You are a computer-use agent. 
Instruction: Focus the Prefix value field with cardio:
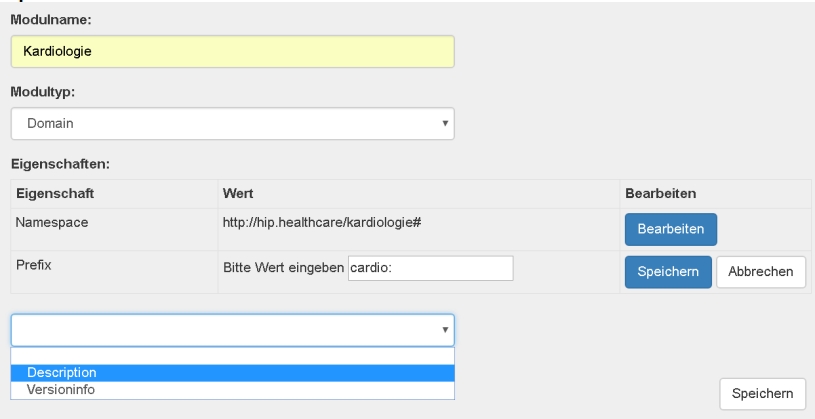[430, 268]
